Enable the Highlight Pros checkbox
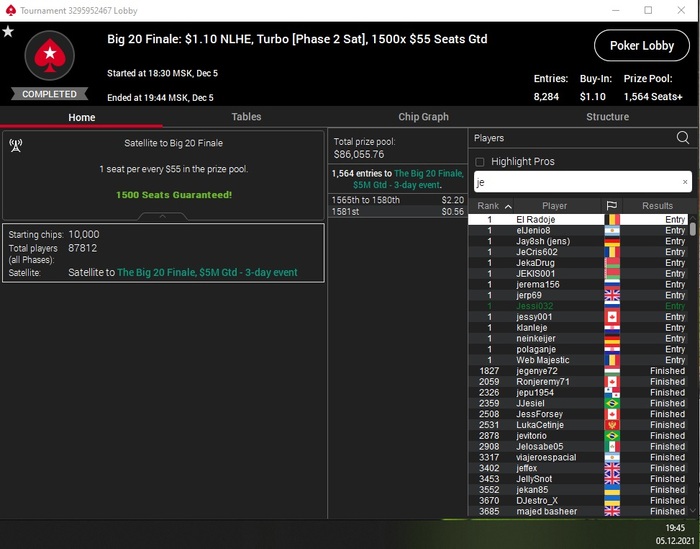The height and width of the screenshot is (549, 700). [x=480, y=162]
